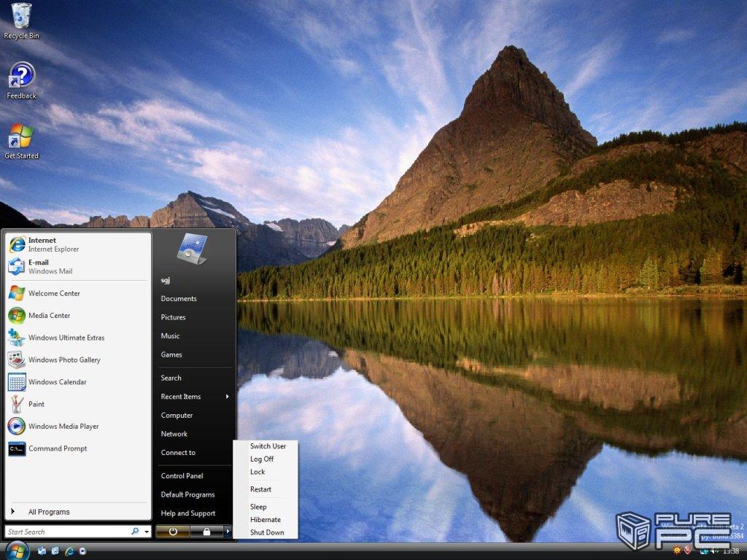The image size is (747, 560).
Task: Launch Windows Media Player from Start menu
Action: point(63,427)
